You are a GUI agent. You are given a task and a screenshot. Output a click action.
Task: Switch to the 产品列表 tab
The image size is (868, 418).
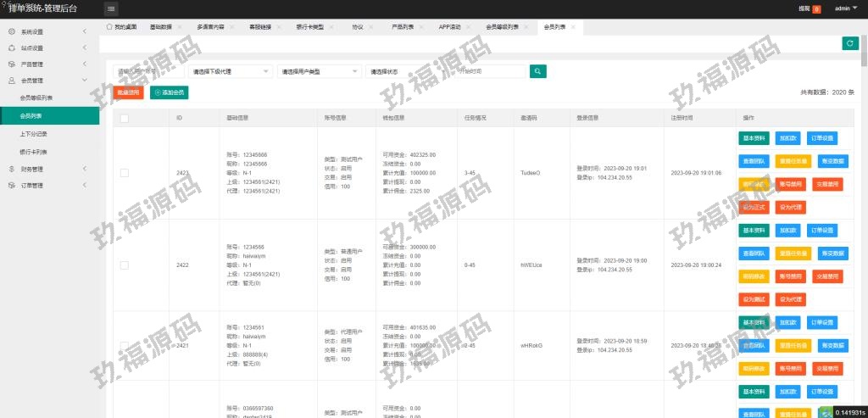tap(403, 27)
